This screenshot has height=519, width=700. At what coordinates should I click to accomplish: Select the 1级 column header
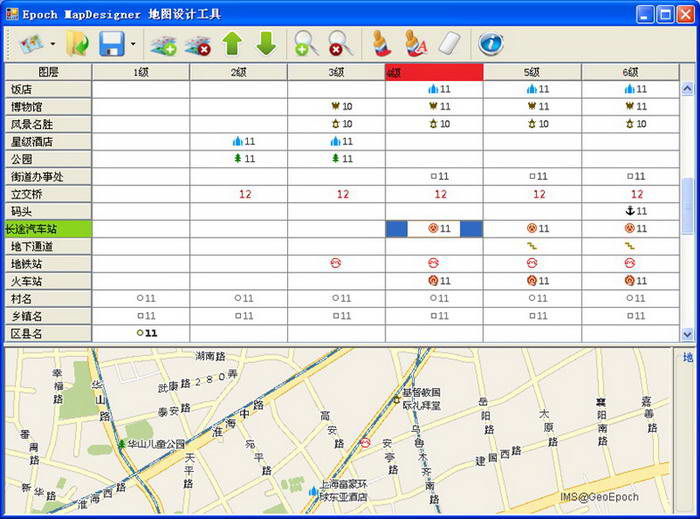(141, 72)
